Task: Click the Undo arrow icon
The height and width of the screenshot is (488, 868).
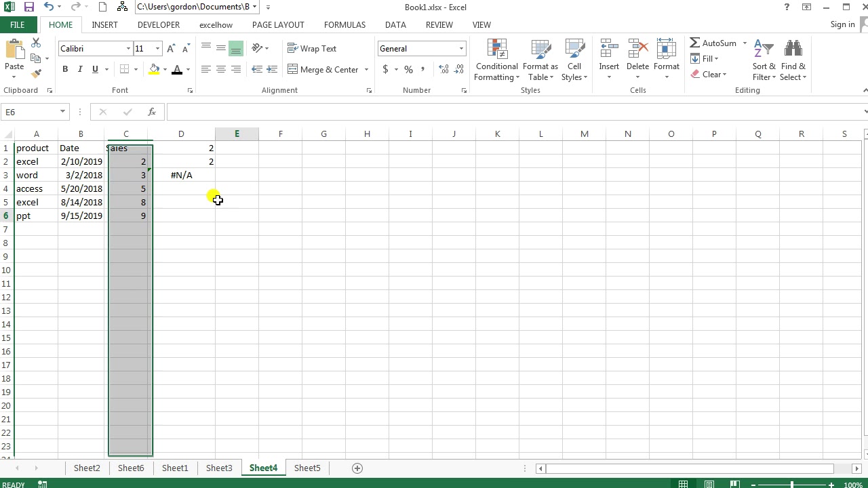Action: pos(48,7)
